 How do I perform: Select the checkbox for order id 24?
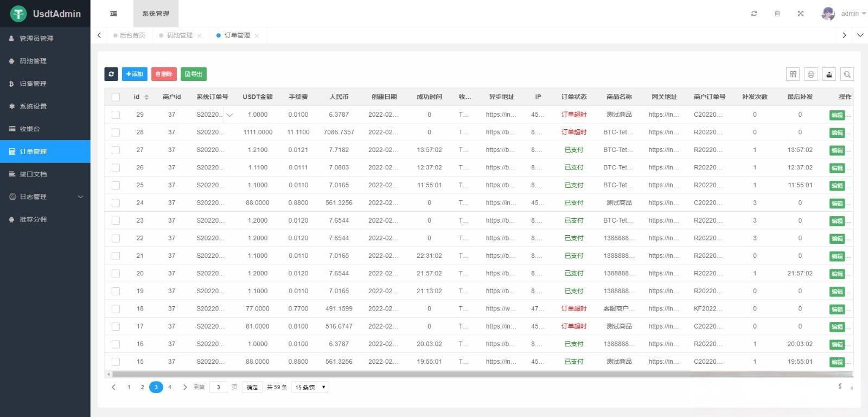click(x=116, y=203)
